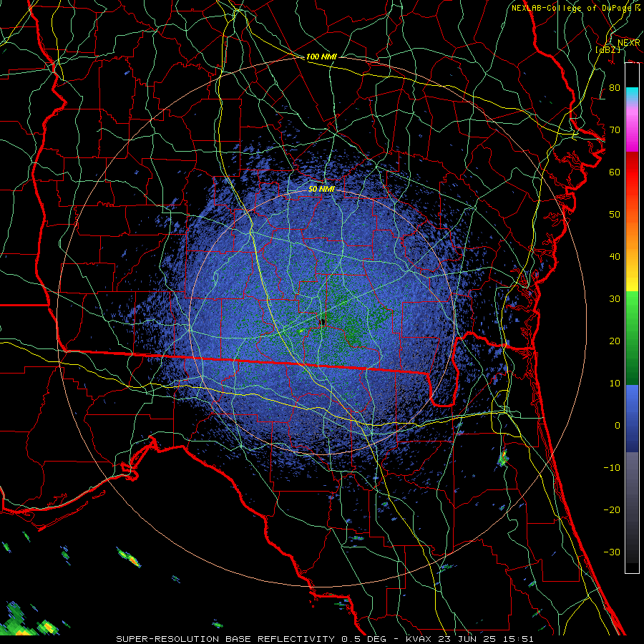This screenshot has height=644, width=644.
Task: Click the 70 value on the dBZ scale
Action: 615,130
